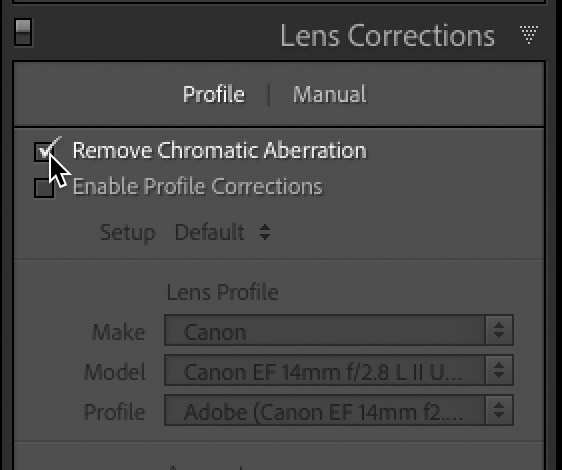562x470 pixels.
Task: Click the Enable Profile Corrections text label
Action: [x=197, y=187]
